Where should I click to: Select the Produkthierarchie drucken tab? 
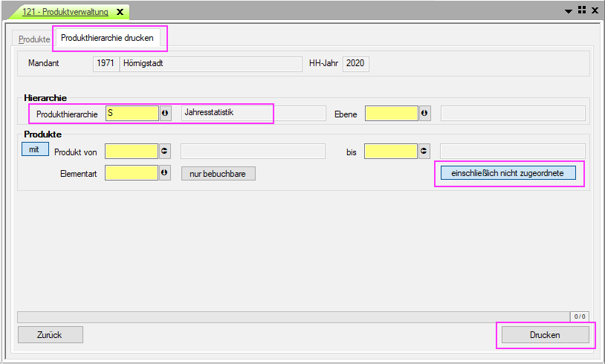(109, 38)
